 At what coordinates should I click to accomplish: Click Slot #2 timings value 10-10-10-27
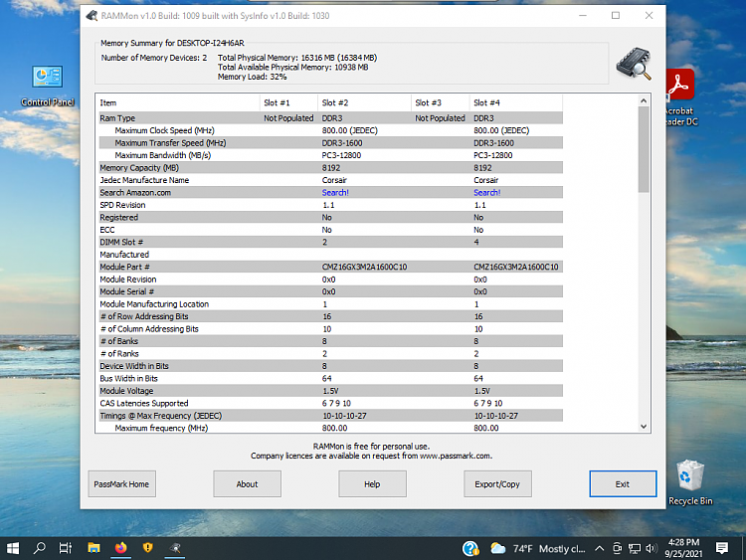pyautogui.click(x=344, y=416)
